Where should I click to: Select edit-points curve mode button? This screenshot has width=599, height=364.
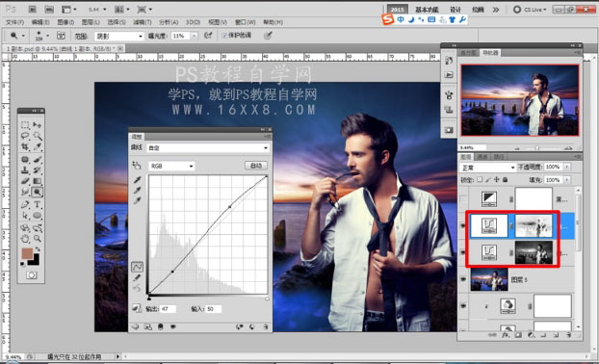pyautogui.click(x=137, y=267)
